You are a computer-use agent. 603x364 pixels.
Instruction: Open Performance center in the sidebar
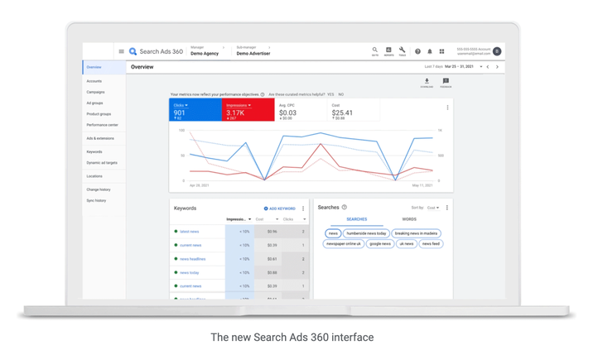[x=103, y=125]
